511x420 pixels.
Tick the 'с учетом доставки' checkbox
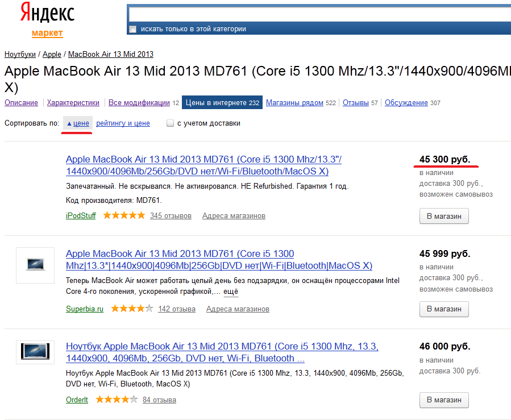tap(170, 123)
